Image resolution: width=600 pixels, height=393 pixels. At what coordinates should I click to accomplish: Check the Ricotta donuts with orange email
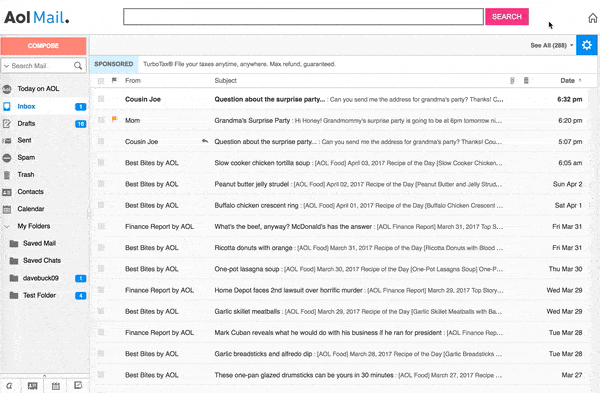(101, 248)
